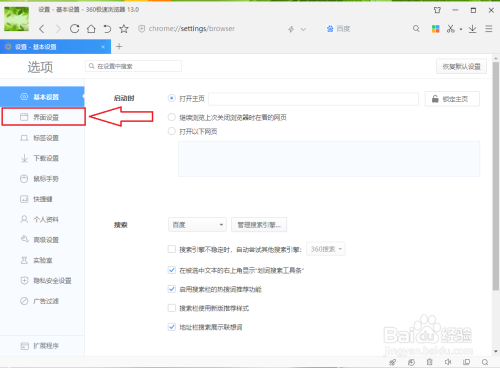The height and width of the screenshot is (368, 500).
Task: Click the rocket accelerator icon in status bar
Action: [393, 362]
